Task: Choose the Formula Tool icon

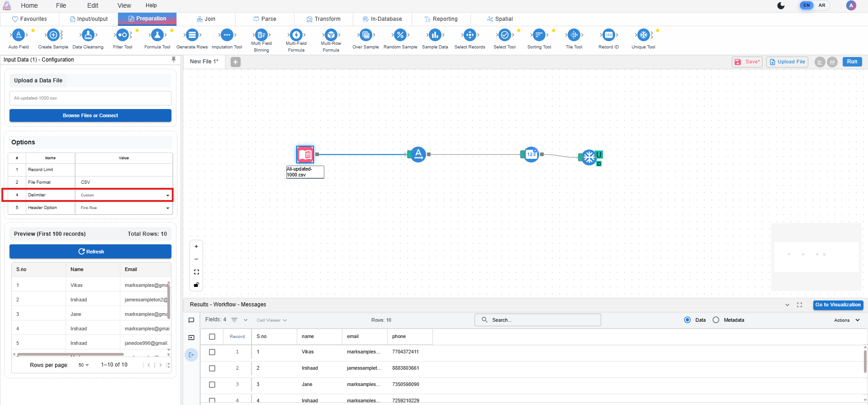Action: coord(157,35)
